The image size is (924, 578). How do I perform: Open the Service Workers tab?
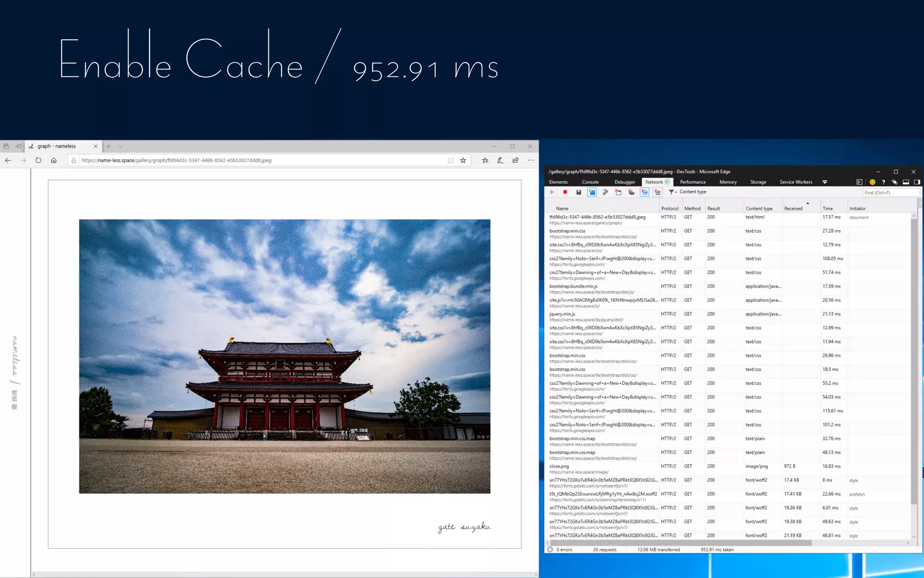click(796, 182)
